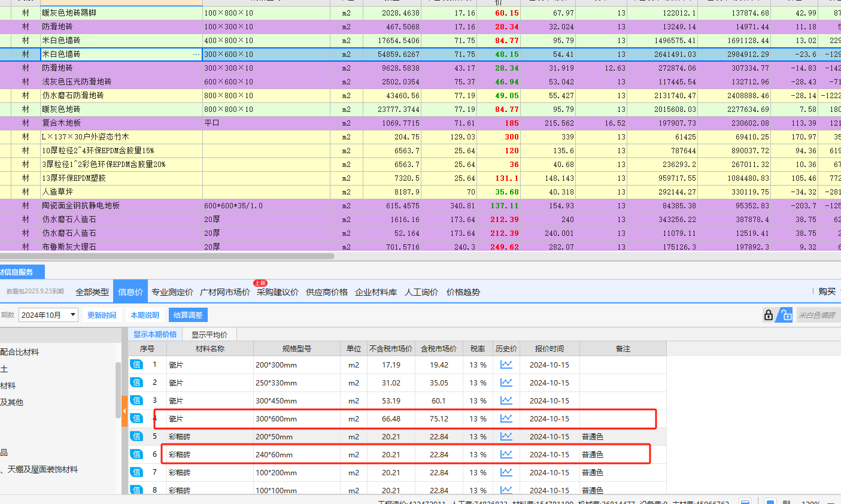Click 规格型号 column header

pyautogui.click(x=297, y=348)
